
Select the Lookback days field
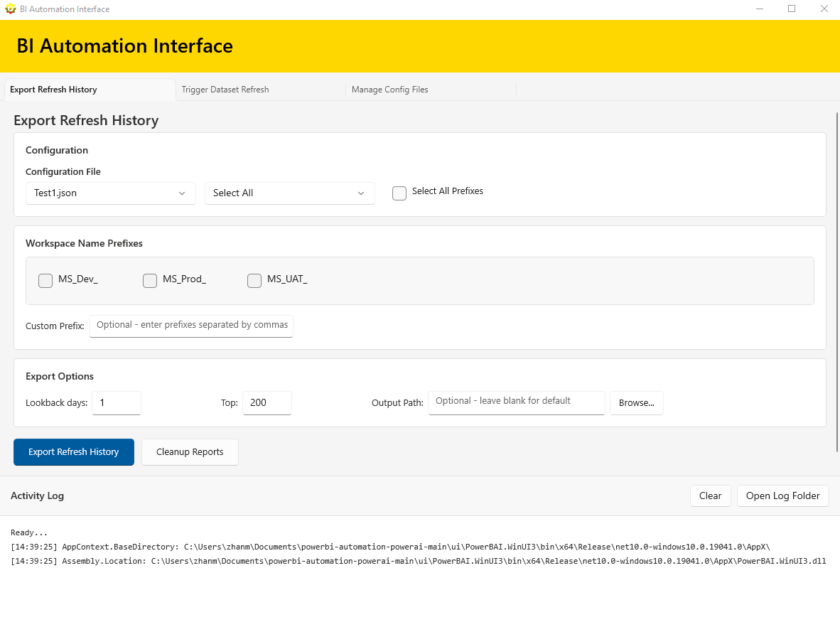point(116,402)
